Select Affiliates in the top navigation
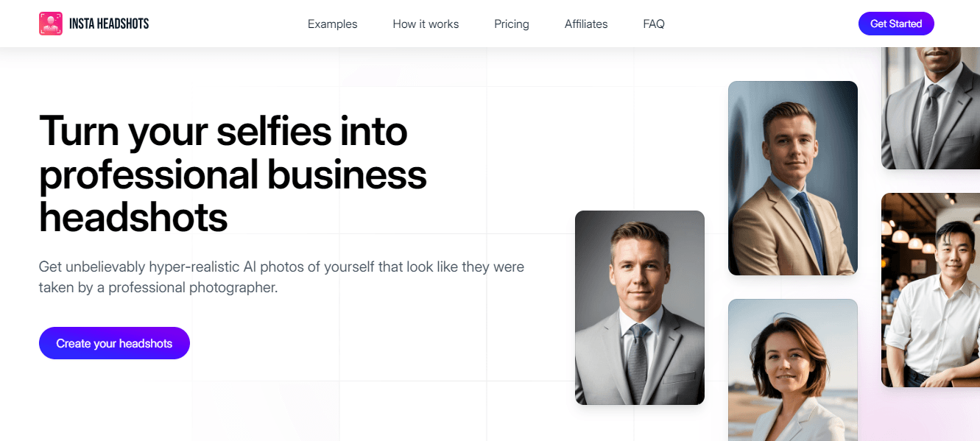Image resolution: width=980 pixels, height=441 pixels. click(586, 24)
